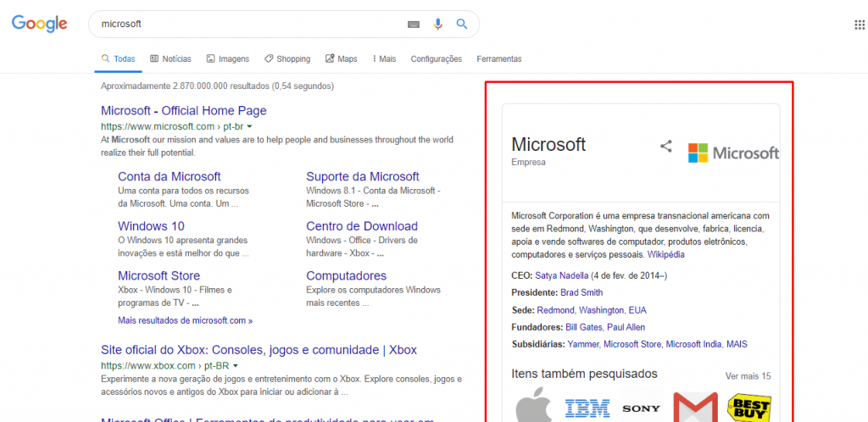Image resolution: width=868 pixels, height=422 pixels.
Task: Start voice search with microphone icon
Action: [438, 25]
